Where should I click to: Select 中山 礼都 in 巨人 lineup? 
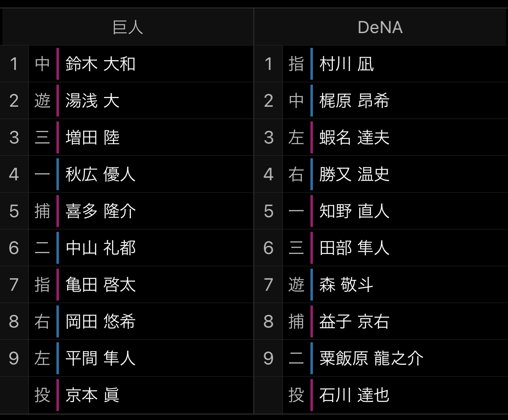tap(101, 248)
